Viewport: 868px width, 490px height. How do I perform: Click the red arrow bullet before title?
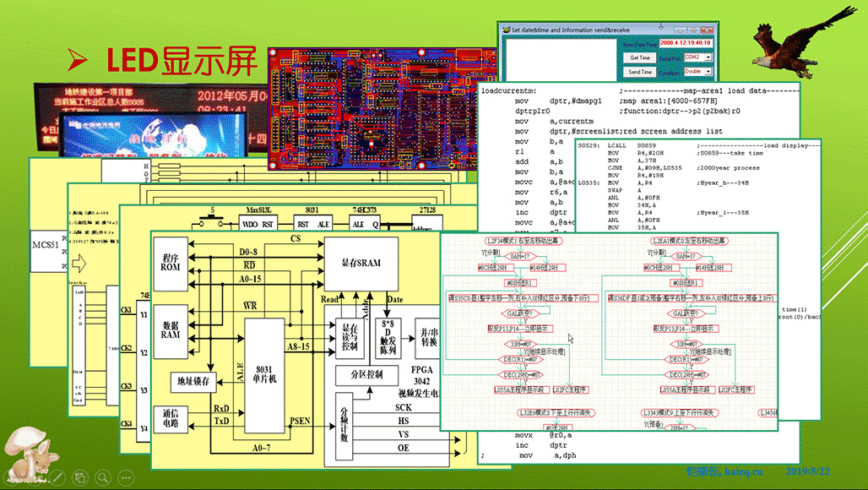click(x=78, y=60)
